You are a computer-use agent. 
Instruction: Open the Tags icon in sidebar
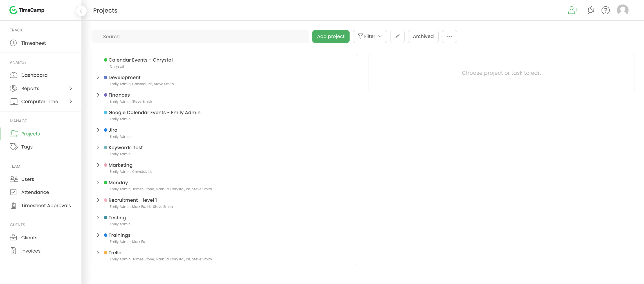(x=14, y=147)
